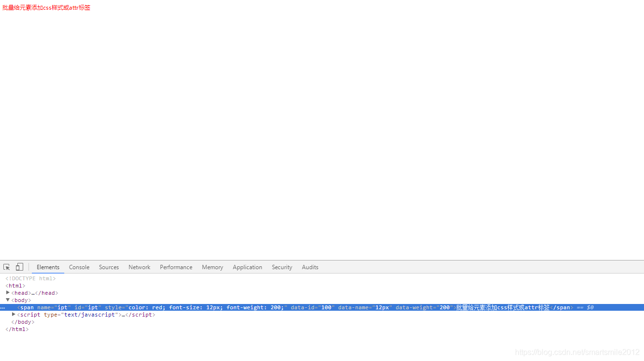Select the opening html tag row
The height and width of the screenshot is (361, 644).
[x=15, y=286]
